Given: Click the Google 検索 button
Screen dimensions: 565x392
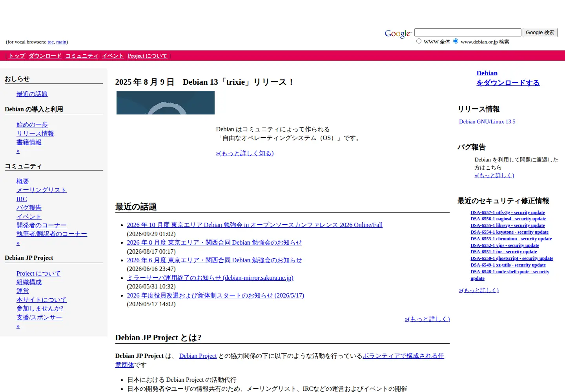Looking at the screenshot, I should [x=540, y=33].
